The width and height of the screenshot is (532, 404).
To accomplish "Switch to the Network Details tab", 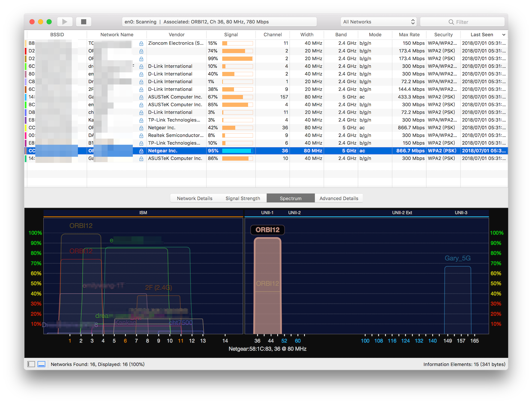I will (195, 198).
